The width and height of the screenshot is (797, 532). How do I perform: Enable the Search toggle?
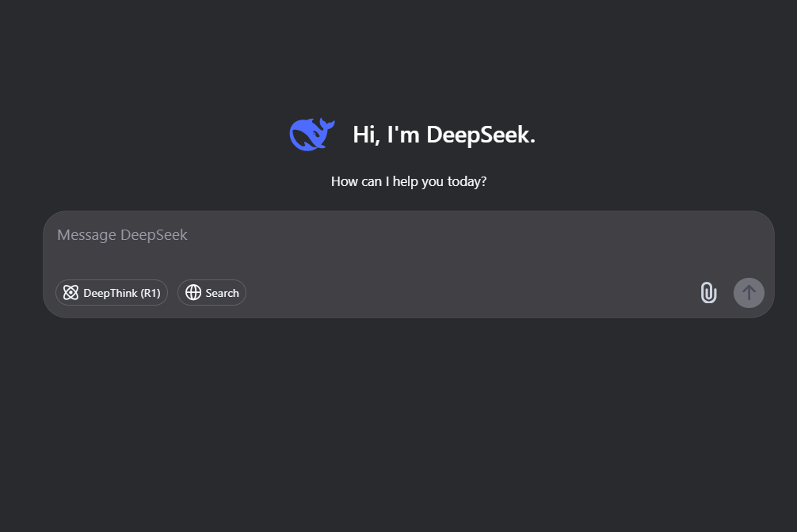click(212, 293)
